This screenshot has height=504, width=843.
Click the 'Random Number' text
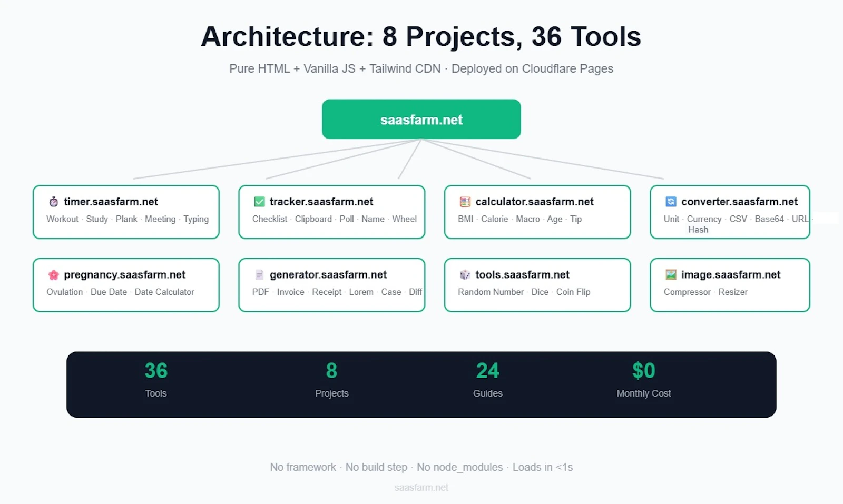491,292
